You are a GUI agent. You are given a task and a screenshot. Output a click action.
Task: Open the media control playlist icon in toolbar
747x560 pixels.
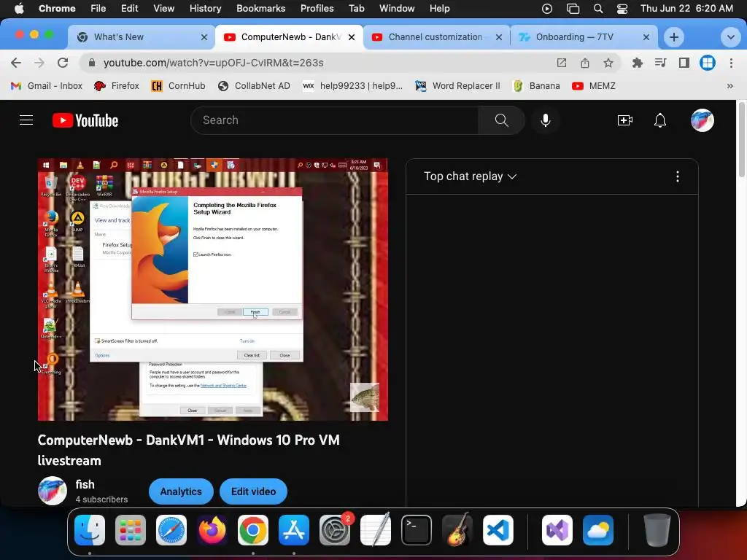[x=660, y=63]
